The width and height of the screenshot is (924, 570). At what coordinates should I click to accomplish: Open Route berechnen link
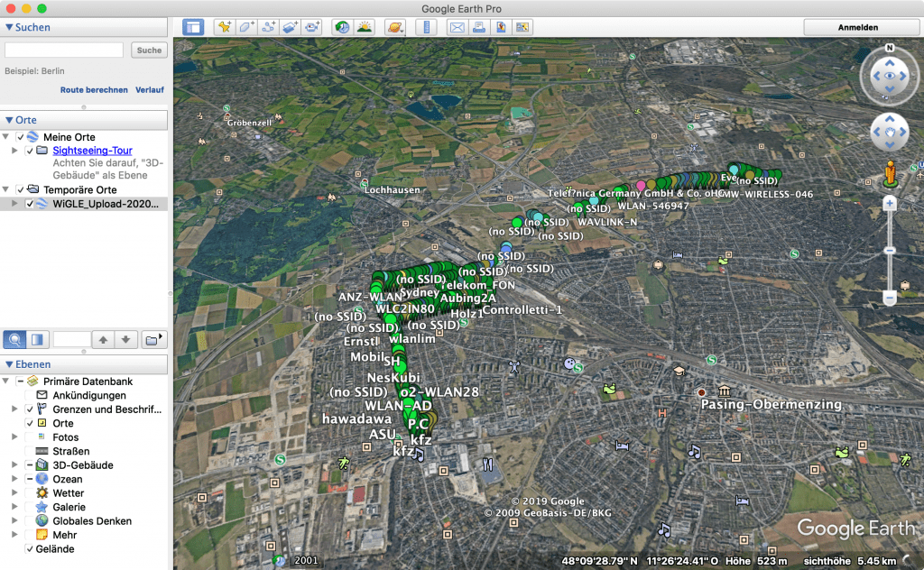[94, 89]
